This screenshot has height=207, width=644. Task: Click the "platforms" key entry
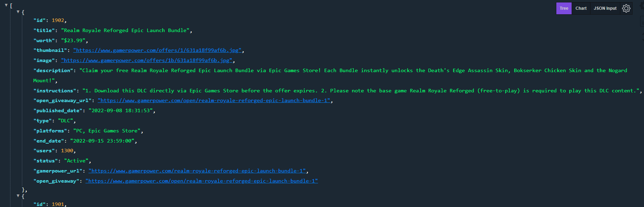click(50, 131)
